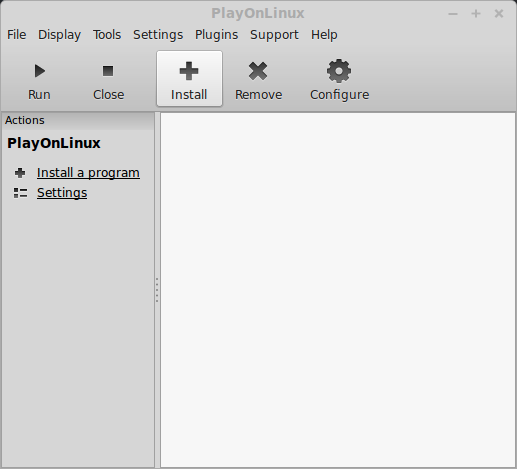Click the Remove X toolbar icon
This screenshot has height=469, width=517.
tap(258, 71)
